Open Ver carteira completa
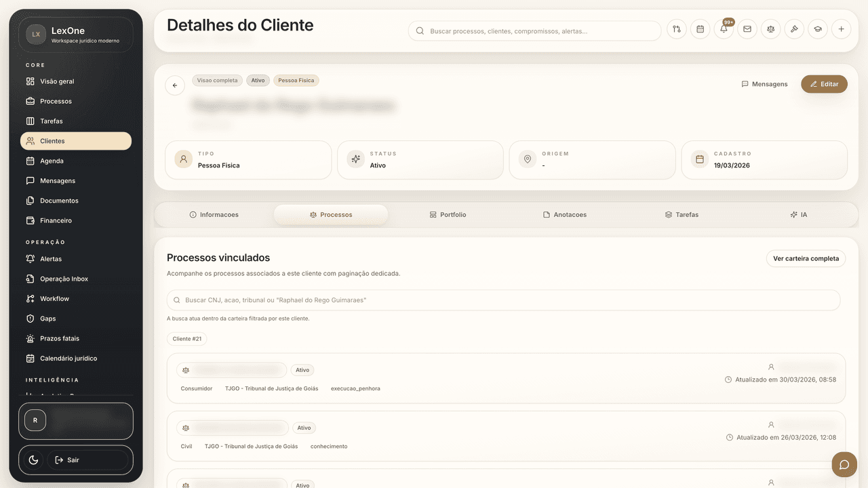Image resolution: width=868 pixels, height=488 pixels. pos(806,258)
